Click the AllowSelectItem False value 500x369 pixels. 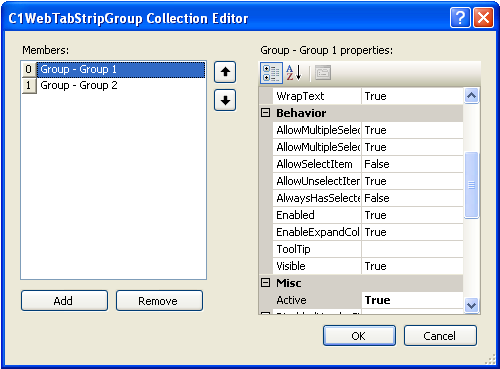click(x=412, y=164)
